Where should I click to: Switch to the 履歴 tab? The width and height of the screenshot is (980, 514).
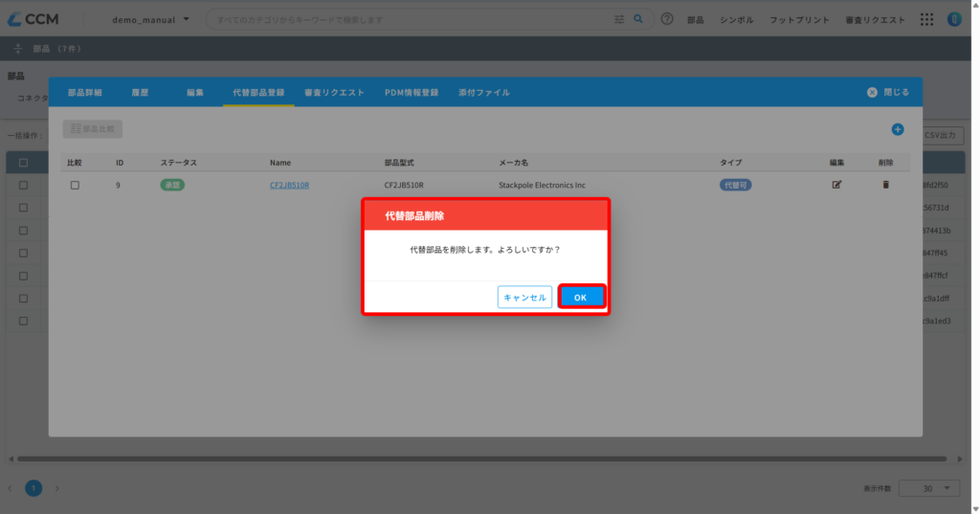click(x=140, y=93)
